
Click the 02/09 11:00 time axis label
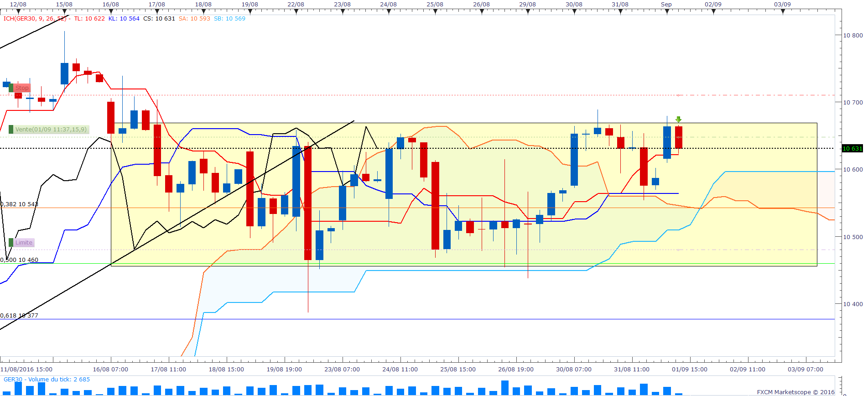point(748,370)
